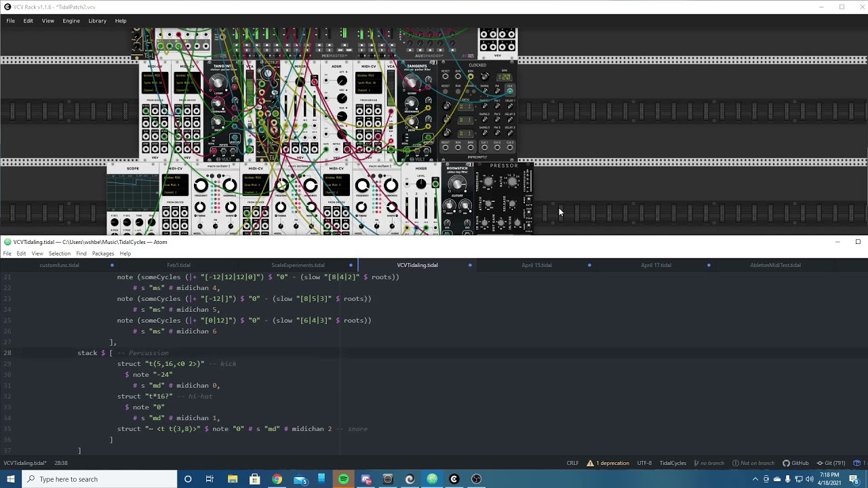Image resolution: width=868 pixels, height=488 pixels.
Task: Open the TidalCycles grammar selector in status bar
Action: pos(673,463)
